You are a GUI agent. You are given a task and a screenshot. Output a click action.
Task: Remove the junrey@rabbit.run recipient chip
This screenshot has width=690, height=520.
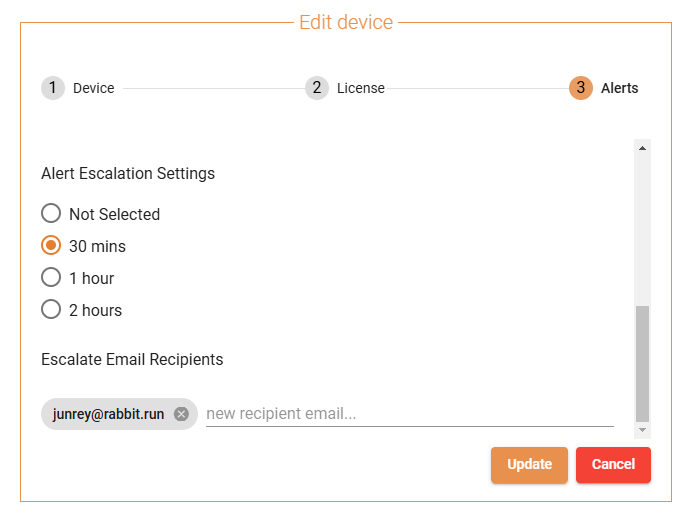pyautogui.click(x=181, y=414)
